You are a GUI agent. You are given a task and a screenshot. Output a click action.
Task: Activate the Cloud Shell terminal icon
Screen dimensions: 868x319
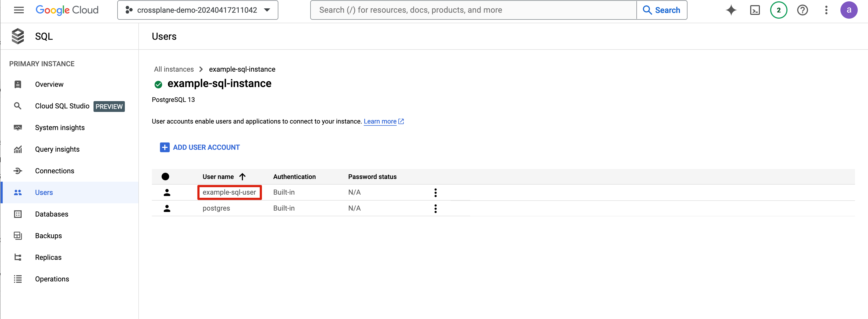755,10
